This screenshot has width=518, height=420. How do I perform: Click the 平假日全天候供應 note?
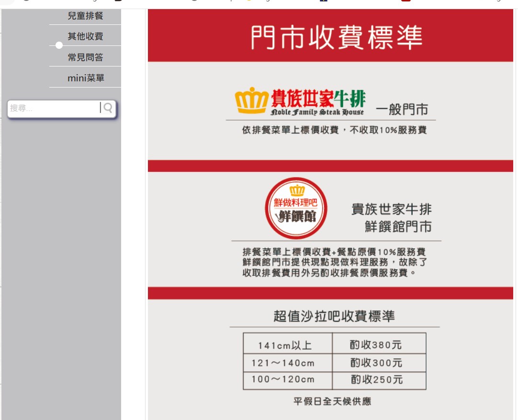point(332,401)
